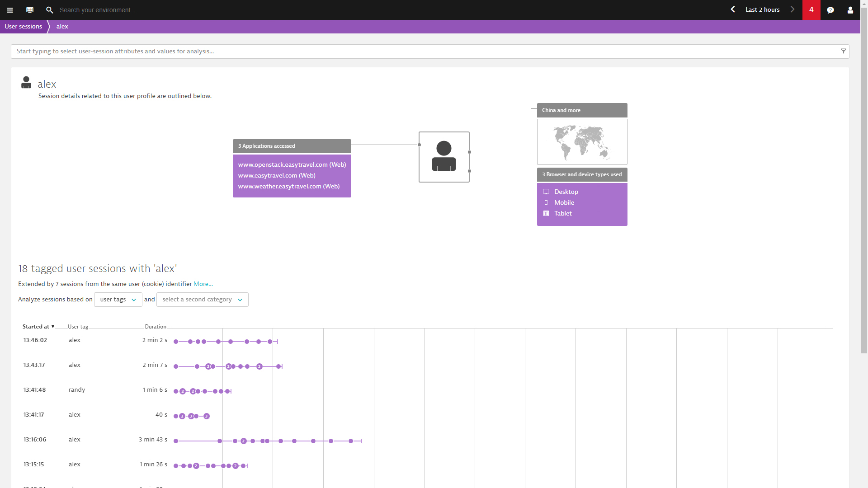Click Desktop device type label

tap(566, 192)
